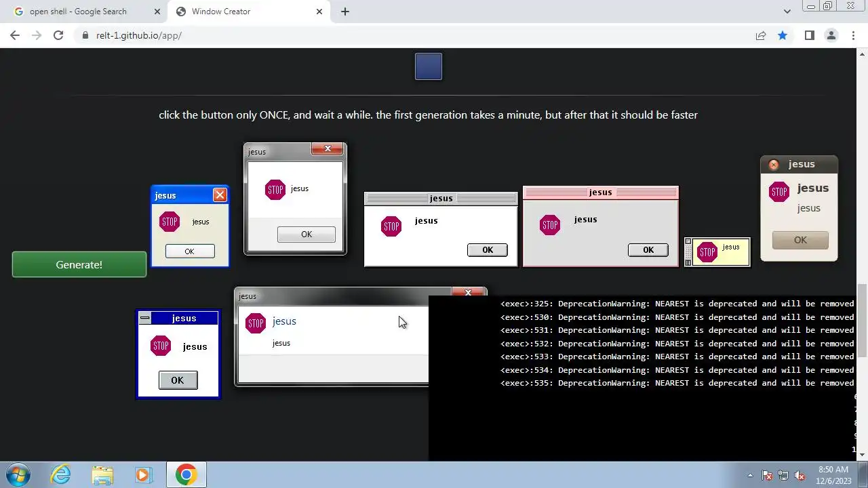The image size is (868, 488).
Task: Click the stop icon in the grey striped-titlebar window
Action: [x=391, y=226]
